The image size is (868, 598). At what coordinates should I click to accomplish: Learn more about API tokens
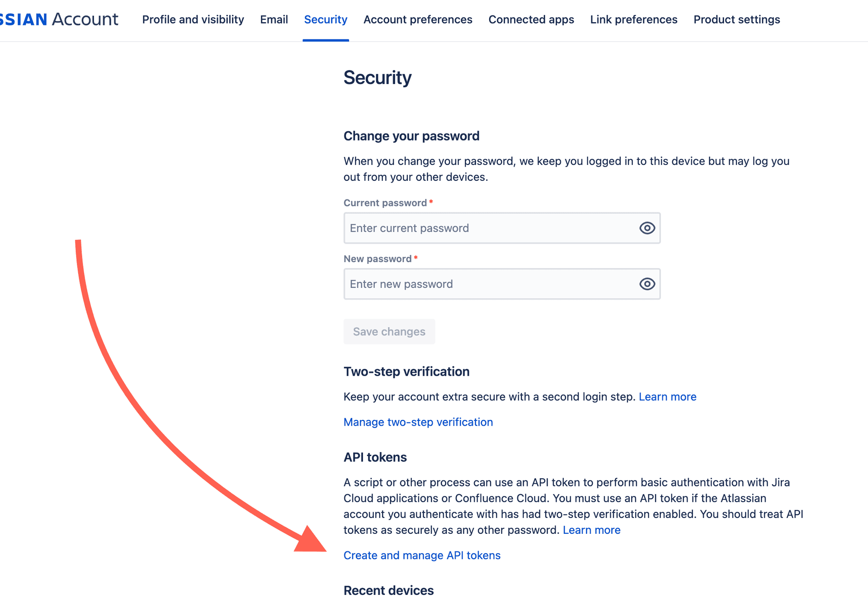[x=592, y=530]
